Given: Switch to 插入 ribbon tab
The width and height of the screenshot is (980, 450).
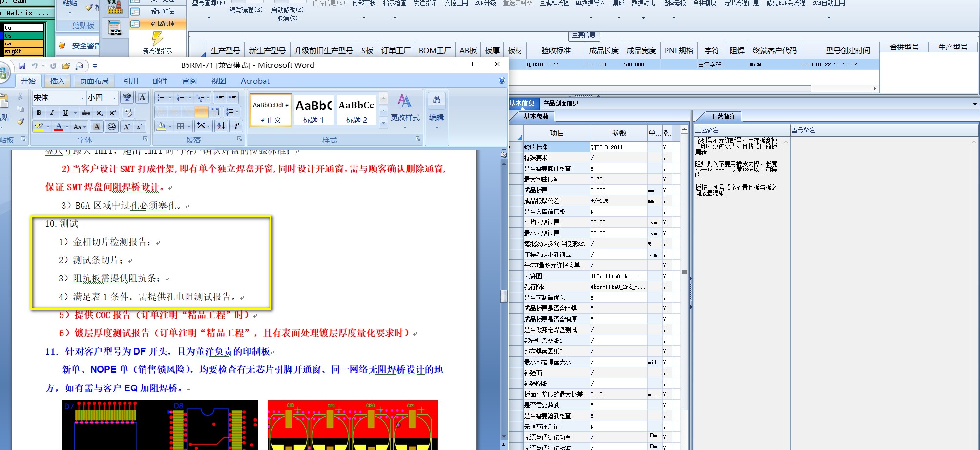Looking at the screenshot, I should coord(57,81).
